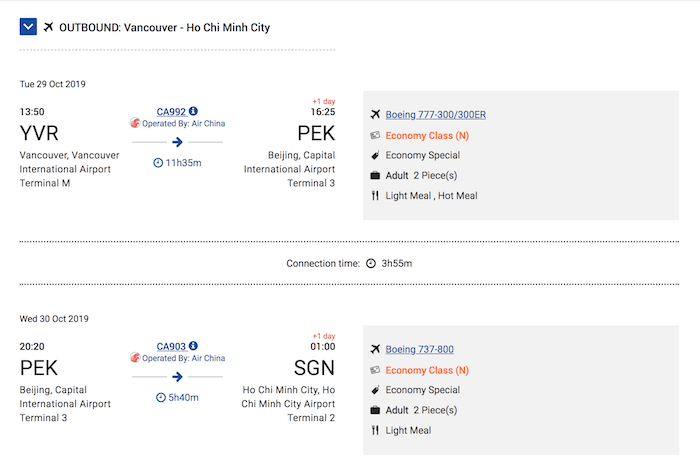
Task: Click the connection time clock icon
Action: [371, 263]
